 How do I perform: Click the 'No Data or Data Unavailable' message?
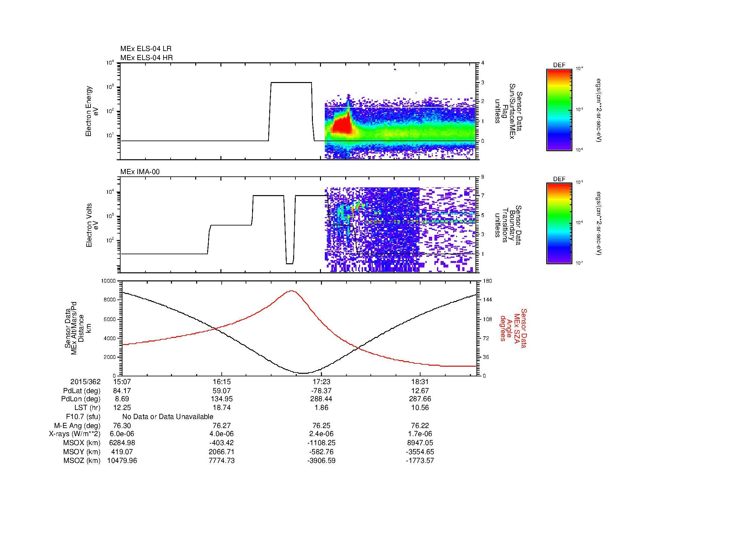(x=168, y=417)
